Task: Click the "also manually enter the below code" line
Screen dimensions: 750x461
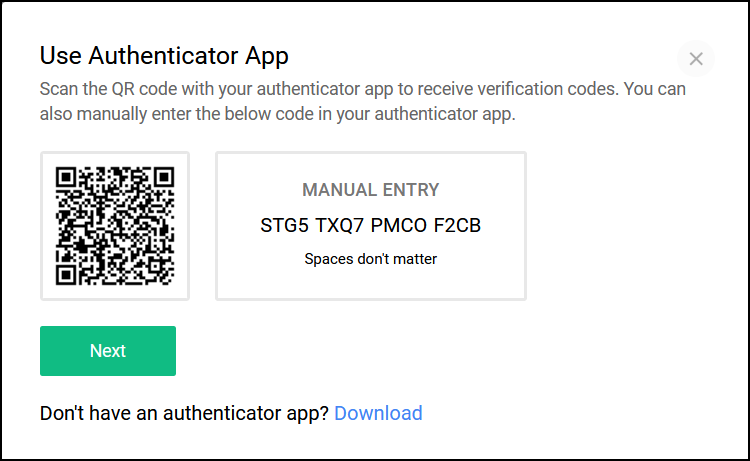Action: pyautogui.click(x=277, y=114)
